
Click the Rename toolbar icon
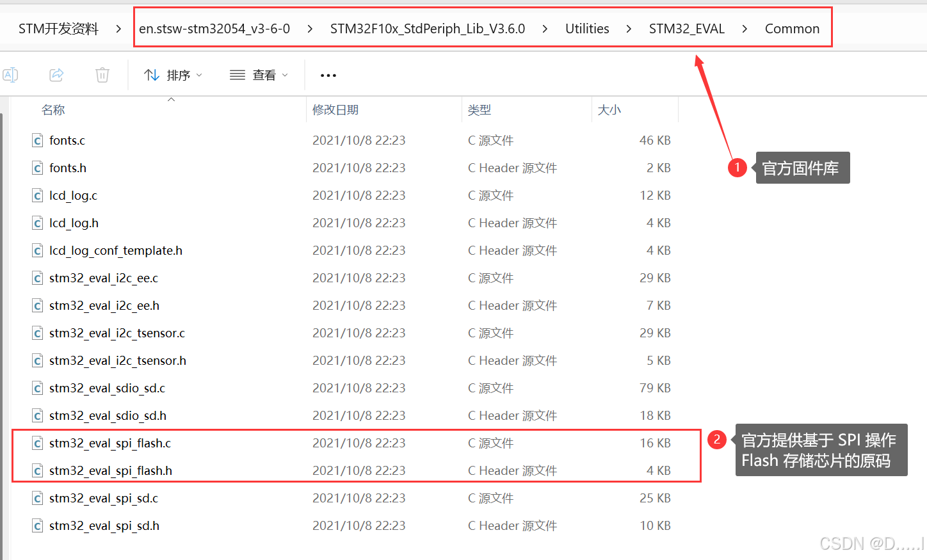click(10, 75)
